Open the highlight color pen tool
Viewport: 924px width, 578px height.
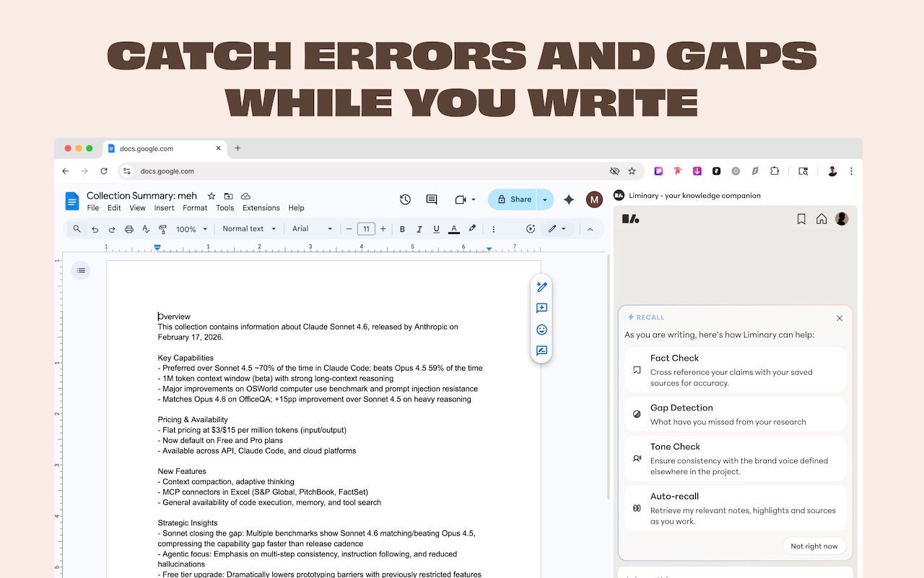tap(472, 229)
